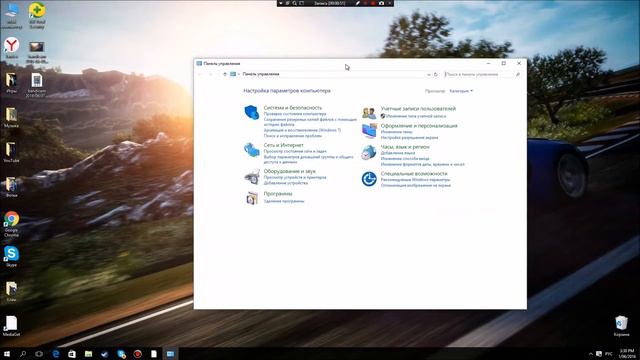Viewport: 640px width, 360px height.
Task: Show hidden tray icons chevron
Action: (591, 354)
